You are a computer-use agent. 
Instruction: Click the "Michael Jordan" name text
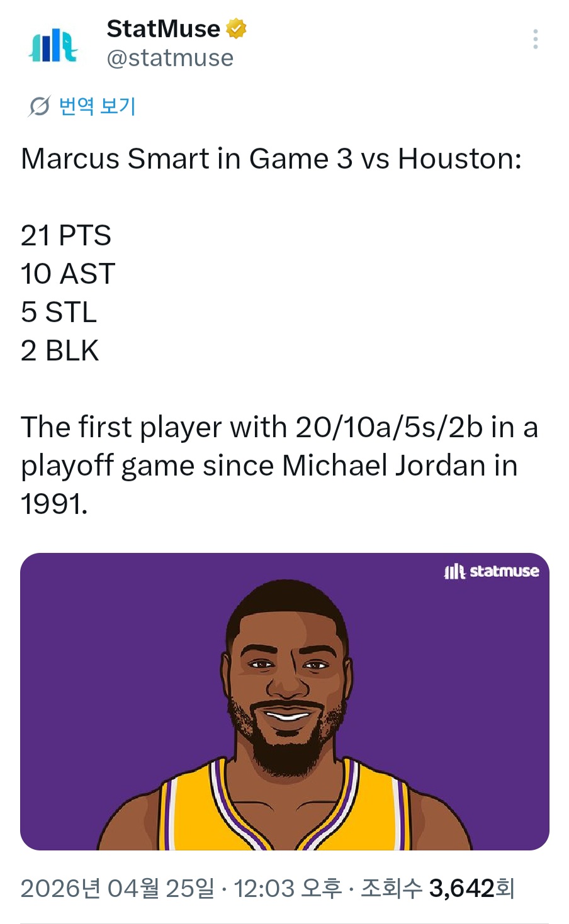pyautogui.click(x=383, y=466)
